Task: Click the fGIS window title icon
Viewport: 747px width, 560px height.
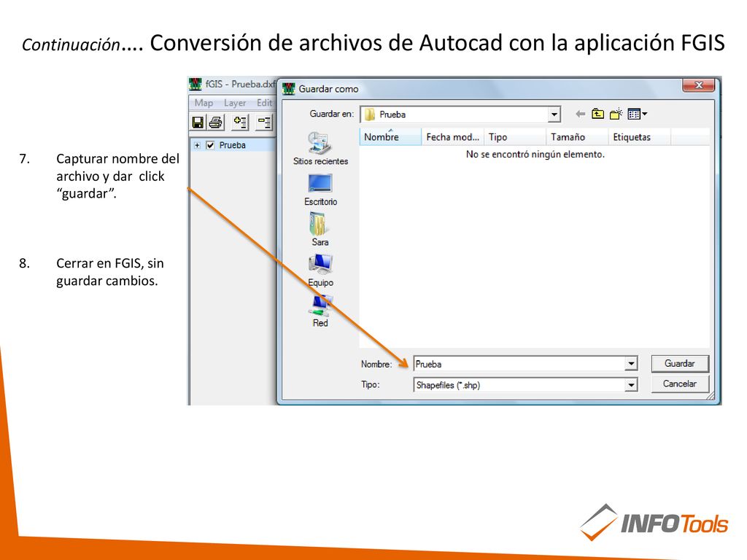Action: coord(196,85)
